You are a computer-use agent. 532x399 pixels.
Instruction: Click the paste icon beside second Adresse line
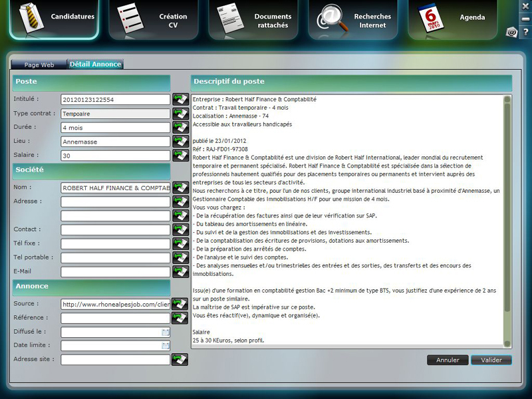(180, 215)
